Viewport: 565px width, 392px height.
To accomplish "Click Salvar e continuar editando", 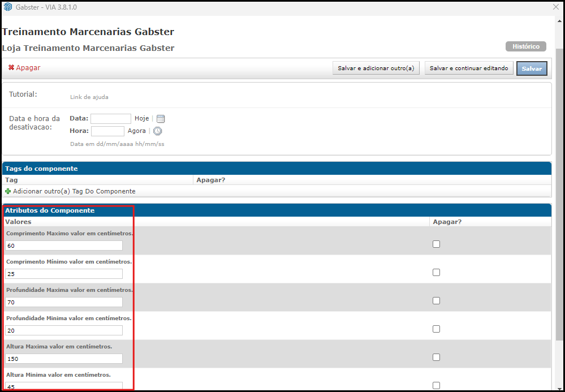I will point(469,68).
